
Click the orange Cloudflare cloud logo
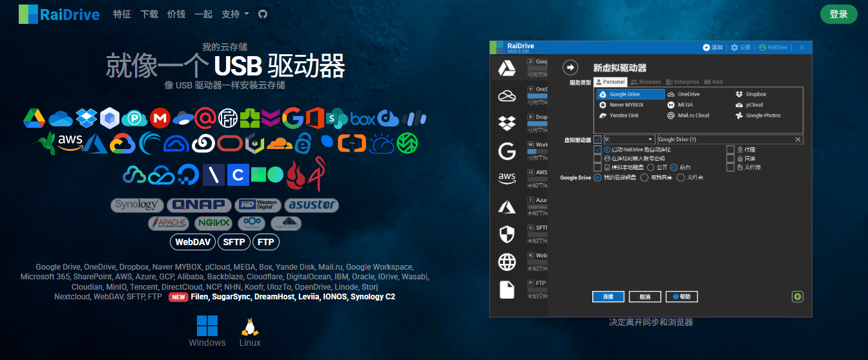(x=280, y=143)
